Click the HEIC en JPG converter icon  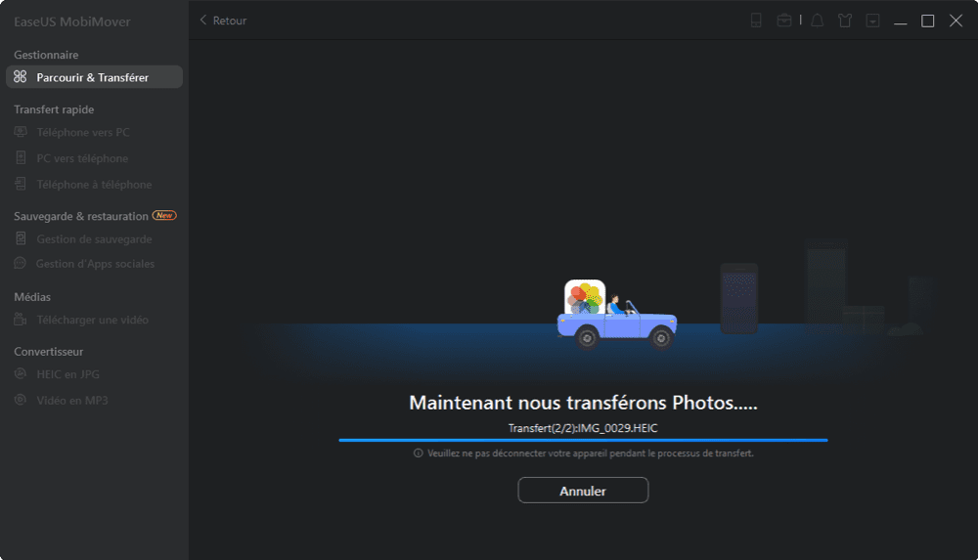pyautogui.click(x=21, y=374)
